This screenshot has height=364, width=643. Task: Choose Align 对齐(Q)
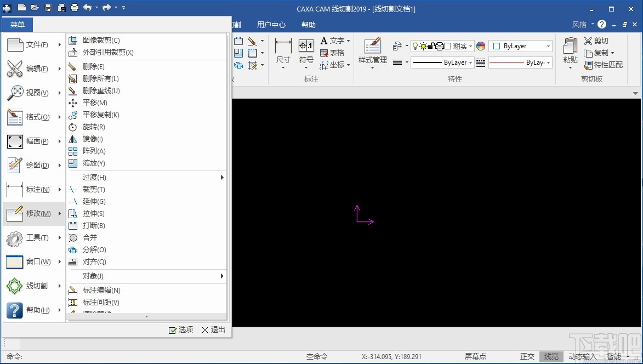pyautogui.click(x=146, y=261)
